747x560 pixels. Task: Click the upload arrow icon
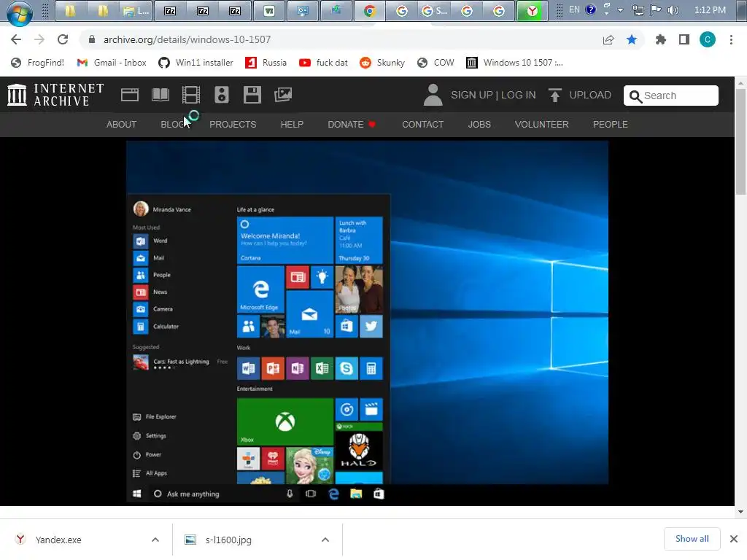click(554, 95)
